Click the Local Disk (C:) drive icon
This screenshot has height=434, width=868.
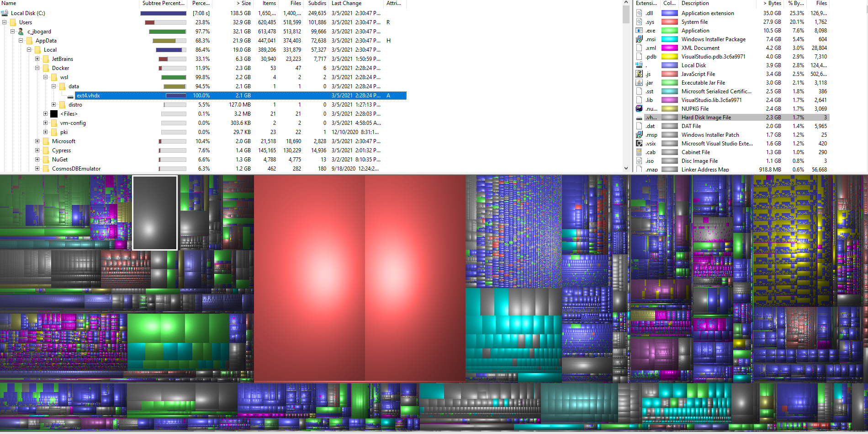point(5,13)
